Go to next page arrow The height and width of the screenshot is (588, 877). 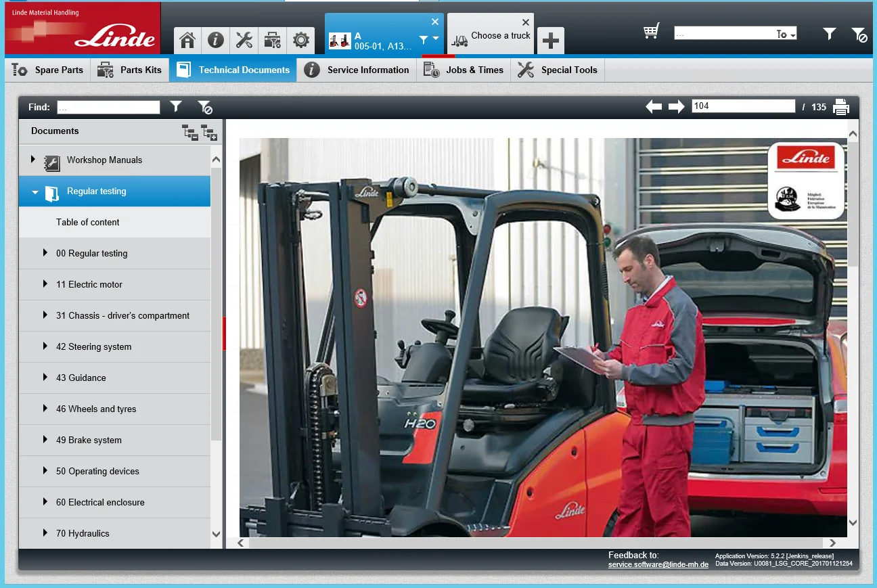tap(676, 107)
